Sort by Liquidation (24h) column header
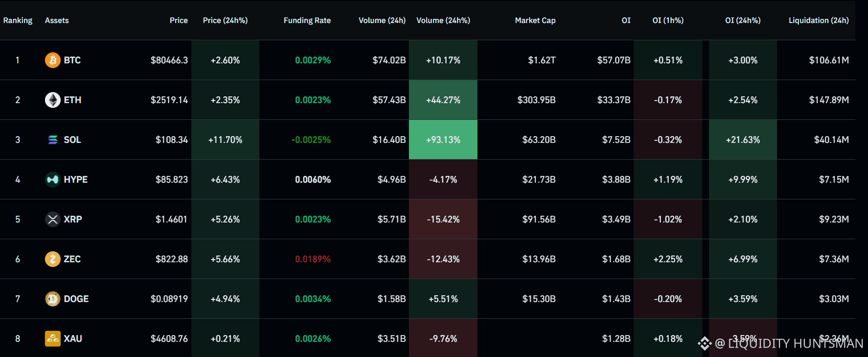868x357 pixels. pos(819,20)
